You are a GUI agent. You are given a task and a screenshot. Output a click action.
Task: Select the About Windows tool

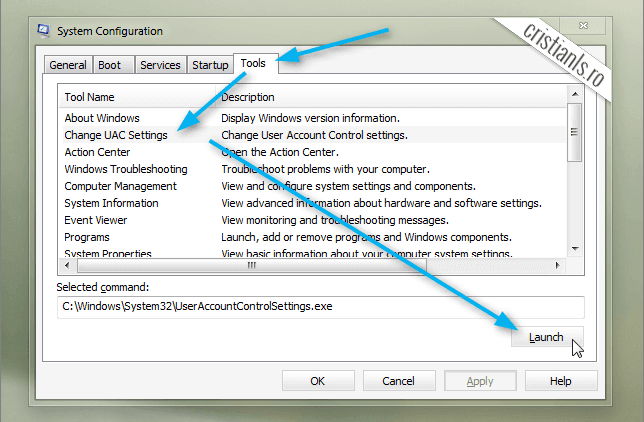click(x=103, y=118)
